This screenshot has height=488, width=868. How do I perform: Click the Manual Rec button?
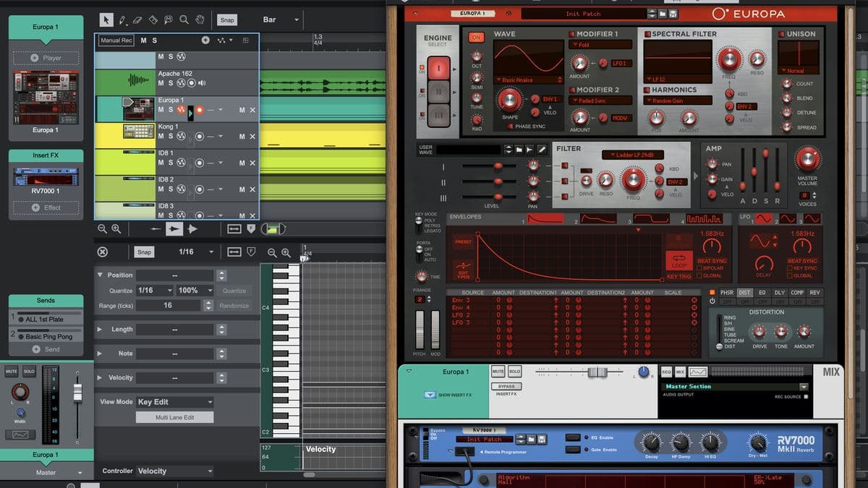pyautogui.click(x=116, y=40)
